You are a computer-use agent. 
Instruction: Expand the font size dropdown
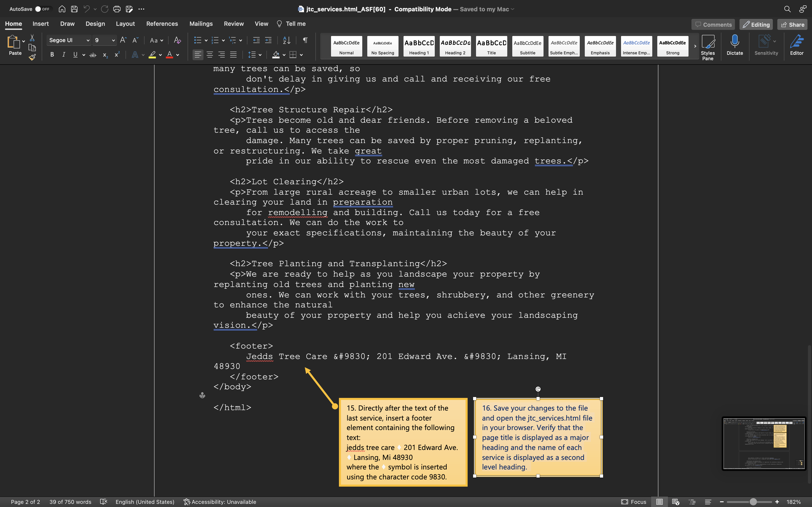(114, 40)
